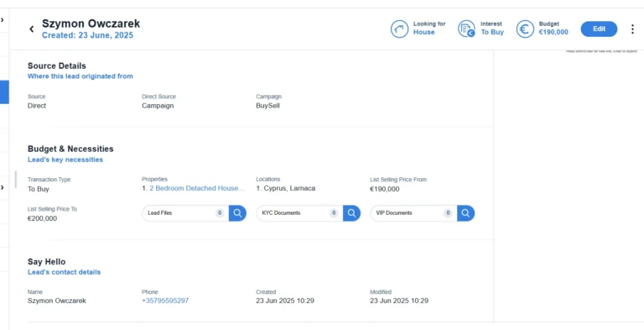The height and width of the screenshot is (330, 644).
Task: Open the three-dot more options menu
Action: [x=632, y=29]
